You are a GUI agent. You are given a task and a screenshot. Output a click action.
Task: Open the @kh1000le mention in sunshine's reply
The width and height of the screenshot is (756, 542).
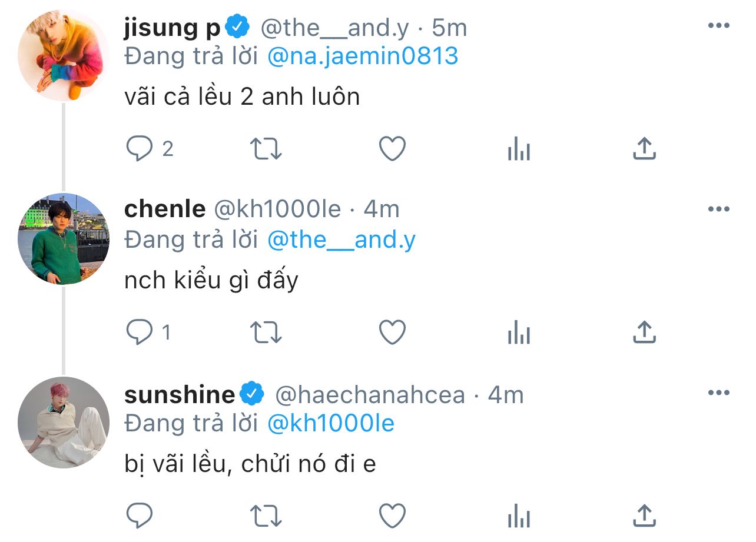[x=331, y=423]
